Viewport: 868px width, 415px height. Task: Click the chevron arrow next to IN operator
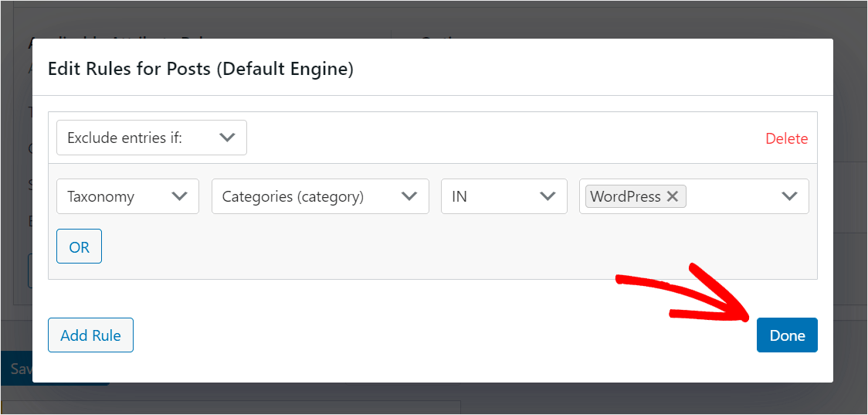pyautogui.click(x=548, y=196)
